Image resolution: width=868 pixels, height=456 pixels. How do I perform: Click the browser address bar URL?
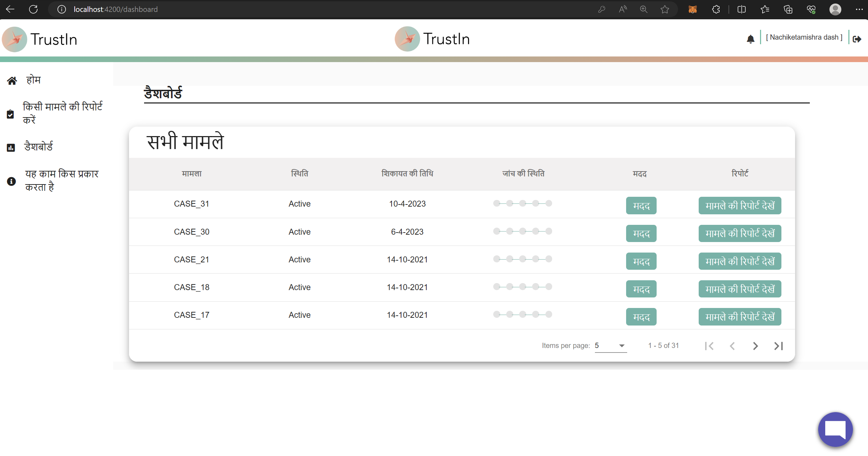pyautogui.click(x=116, y=9)
